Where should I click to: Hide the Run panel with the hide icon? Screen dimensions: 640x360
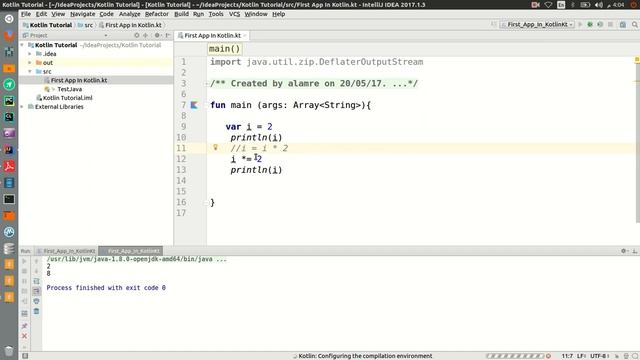[635, 251]
